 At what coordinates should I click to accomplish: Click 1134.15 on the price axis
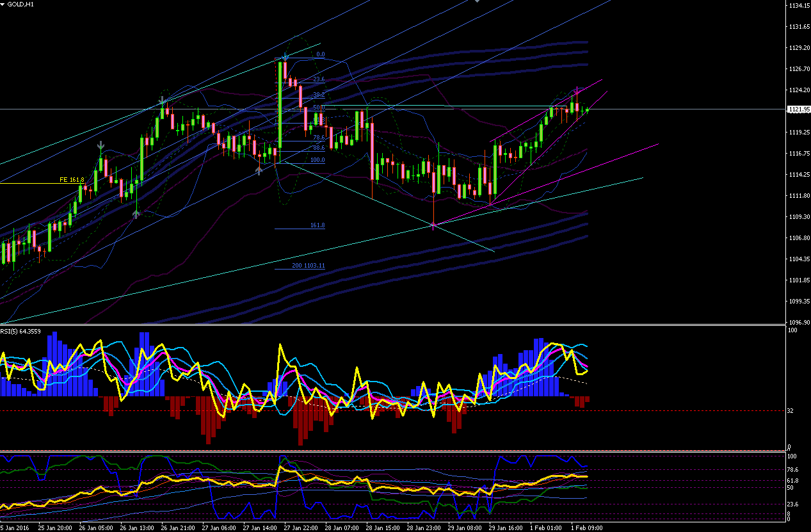798,5
